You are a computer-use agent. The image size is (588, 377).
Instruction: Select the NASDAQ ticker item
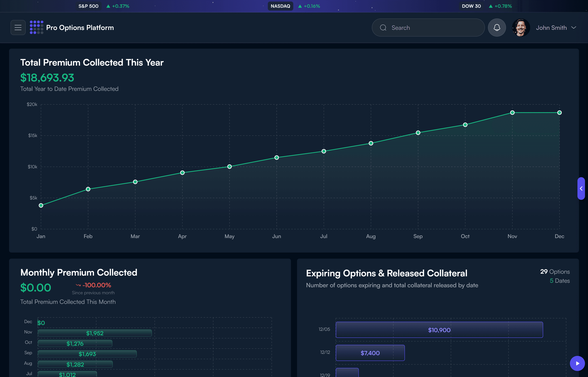point(280,6)
